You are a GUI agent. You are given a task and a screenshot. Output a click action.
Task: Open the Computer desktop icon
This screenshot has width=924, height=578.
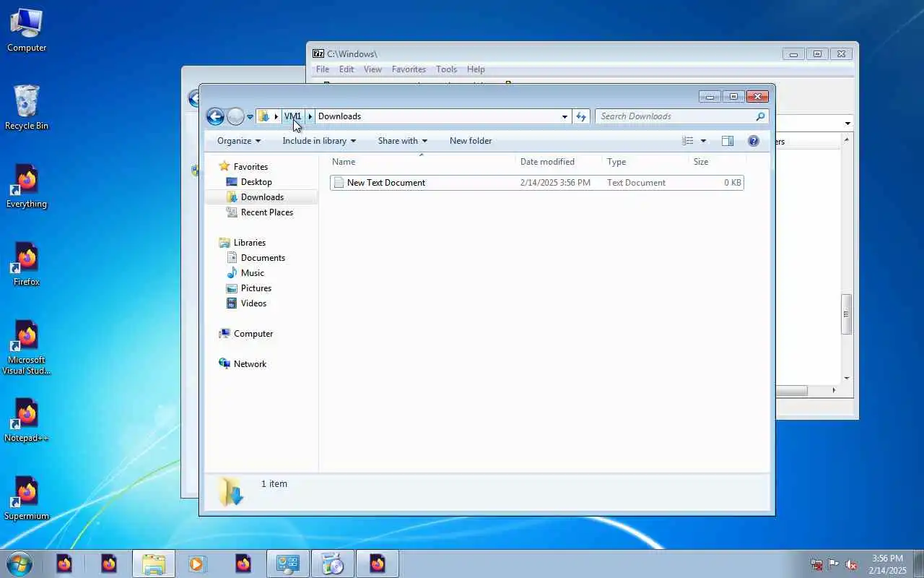tap(27, 30)
